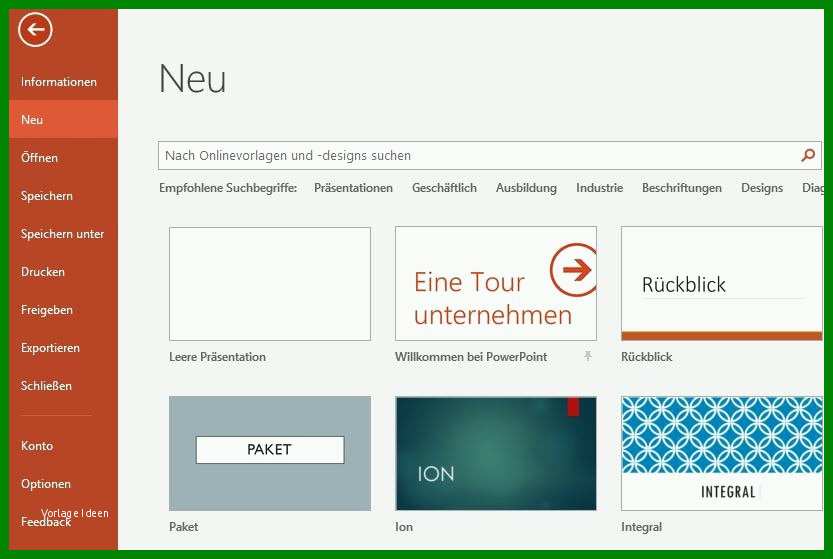Pin the Willkommen bei PowerPoint template
The height and width of the screenshot is (559, 833).
[x=588, y=356]
